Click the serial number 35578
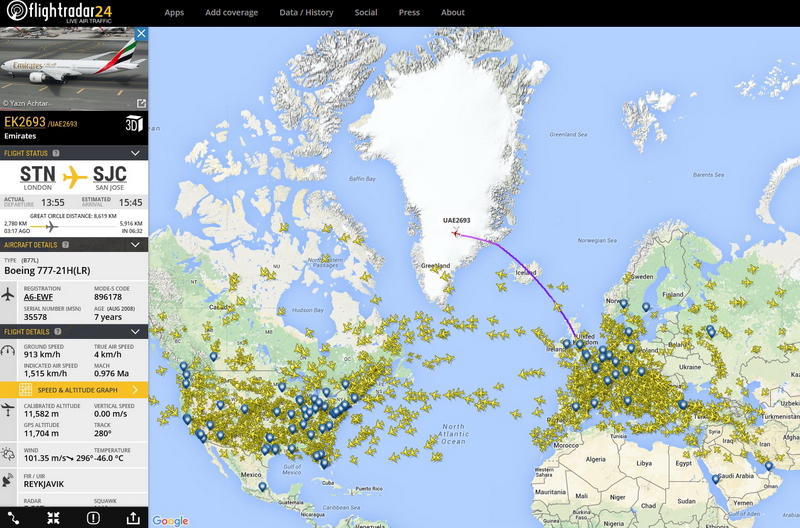The width and height of the screenshot is (800, 528). click(x=36, y=317)
